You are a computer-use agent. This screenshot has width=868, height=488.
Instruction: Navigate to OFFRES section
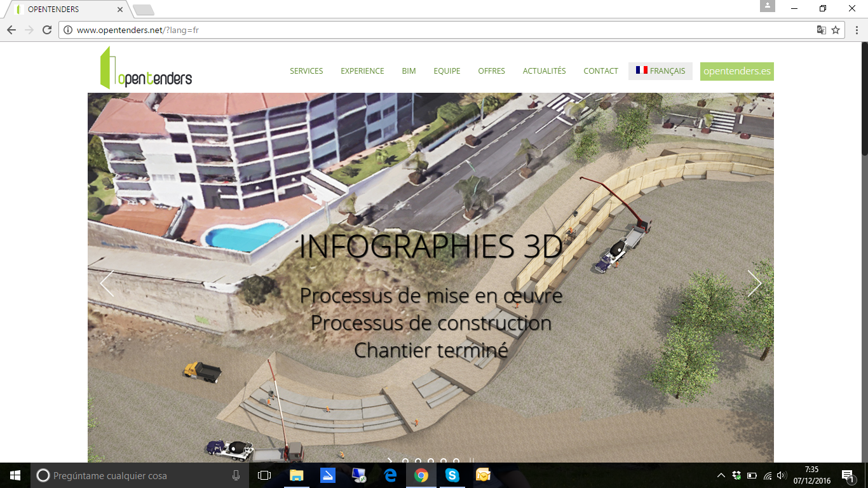(x=491, y=71)
